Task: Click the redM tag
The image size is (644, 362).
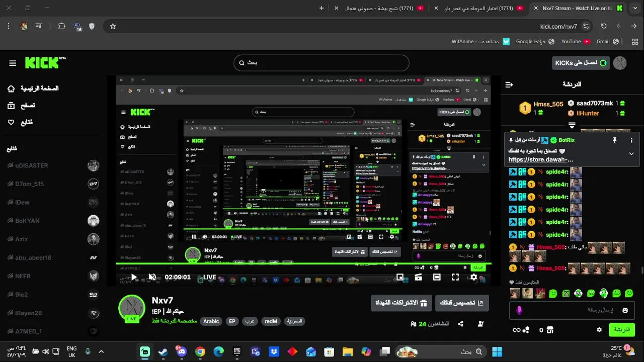Action: (271, 321)
